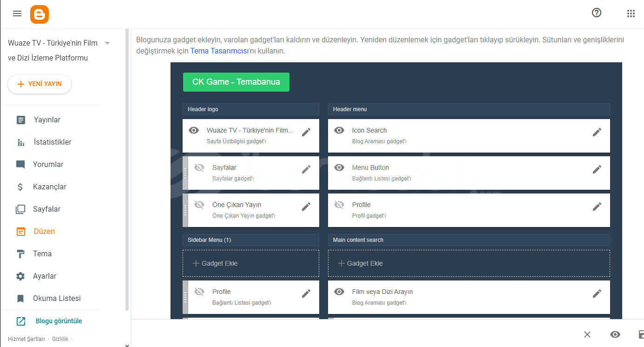Add a gadget in Sidebar Menu section

point(251,263)
